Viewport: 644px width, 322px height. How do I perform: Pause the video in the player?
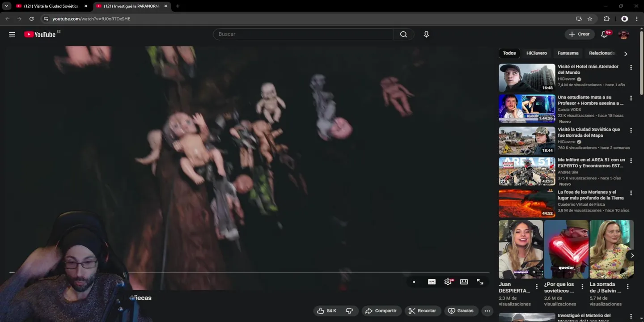414,282
